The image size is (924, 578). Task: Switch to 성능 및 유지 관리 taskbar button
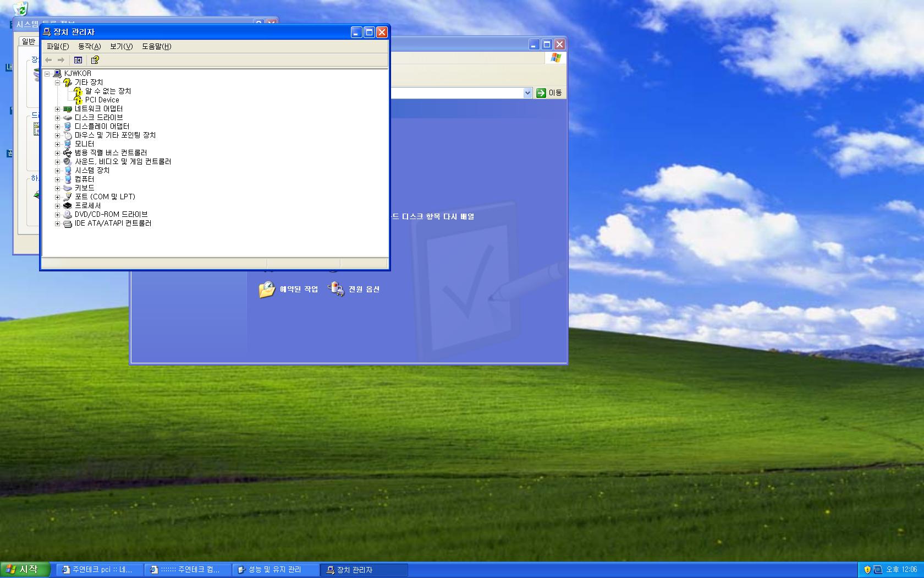(x=276, y=570)
